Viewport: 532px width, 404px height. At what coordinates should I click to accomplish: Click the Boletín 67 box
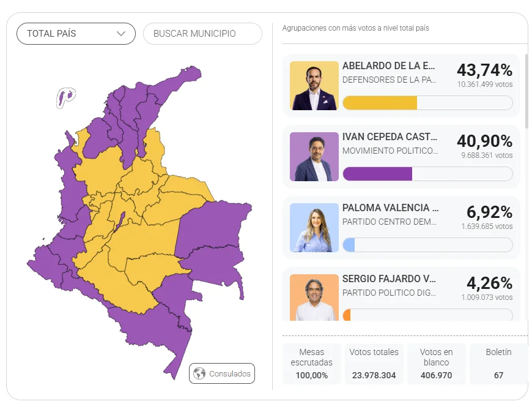pyautogui.click(x=498, y=364)
